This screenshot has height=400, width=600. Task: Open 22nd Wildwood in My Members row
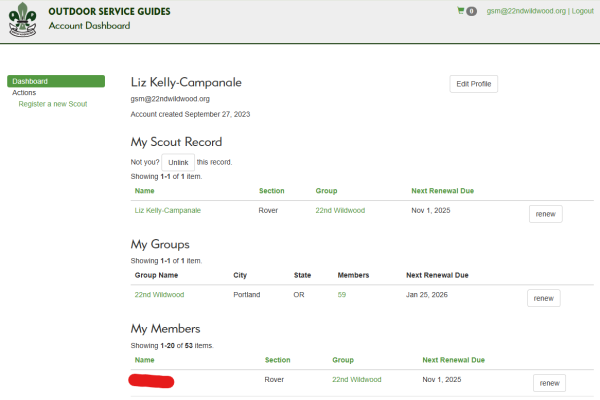pos(356,380)
